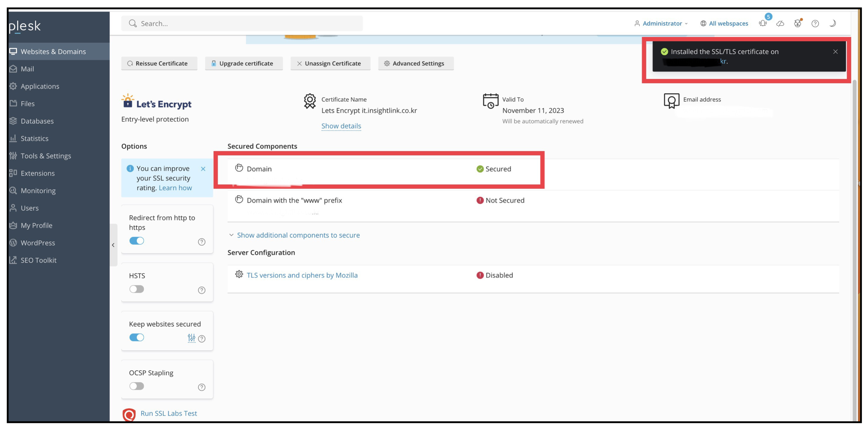This screenshot has width=868, height=427.
Task: Dismiss the SSL installed notification
Action: [835, 51]
